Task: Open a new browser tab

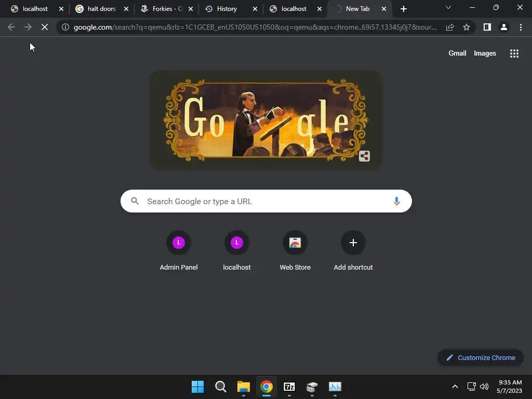Action: click(x=403, y=9)
